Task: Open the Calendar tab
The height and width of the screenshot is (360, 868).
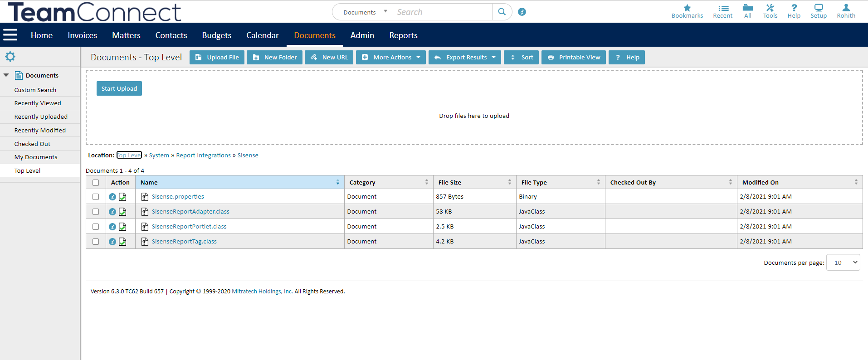Action: 263,35
